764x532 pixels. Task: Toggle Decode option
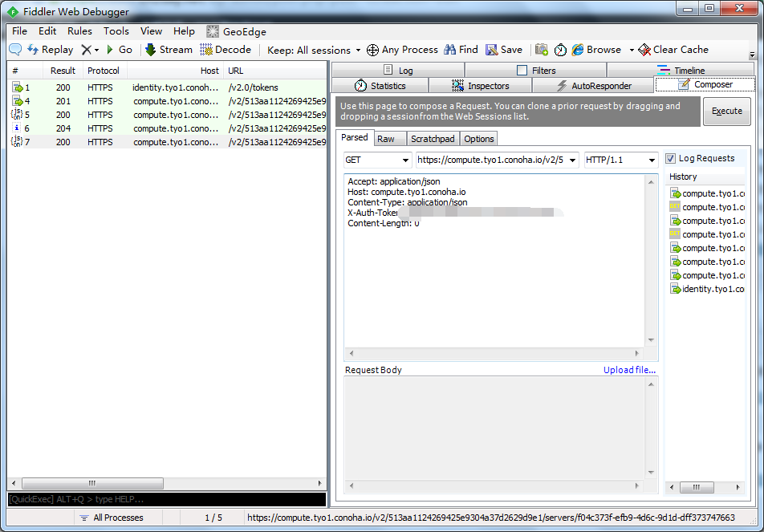tap(226, 50)
